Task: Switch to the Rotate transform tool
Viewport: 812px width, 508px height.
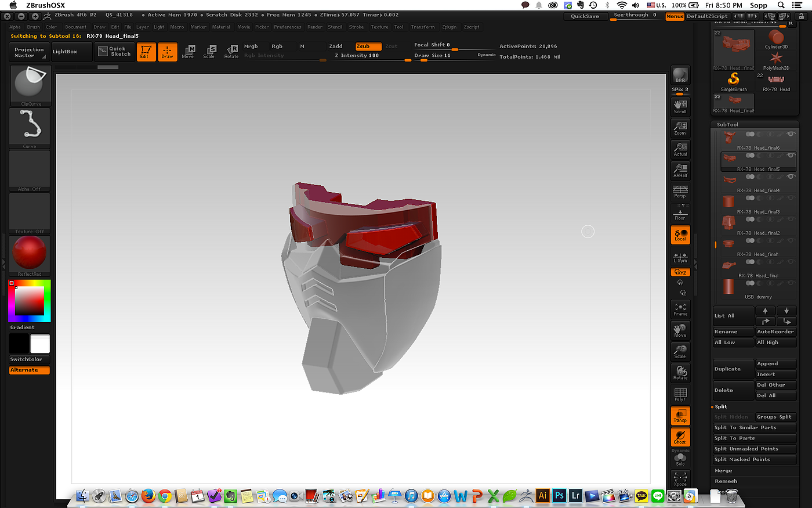Action: pyautogui.click(x=231, y=52)
